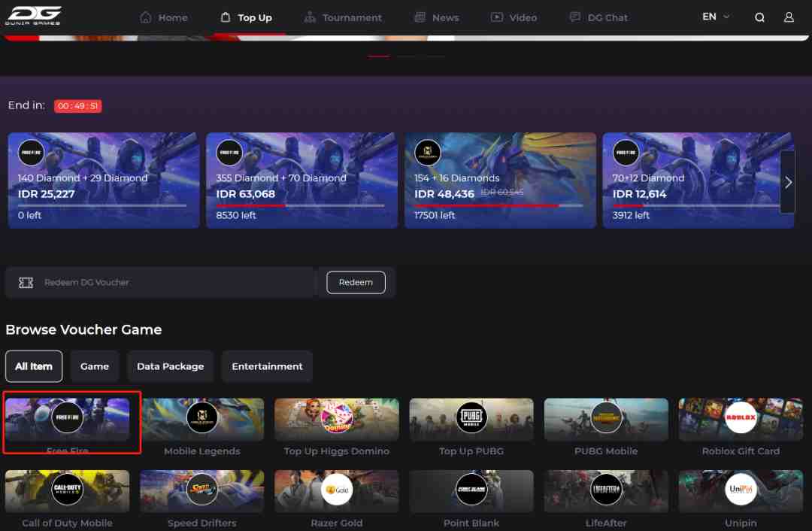Click the flash sale countdown timer

(77, 106)
